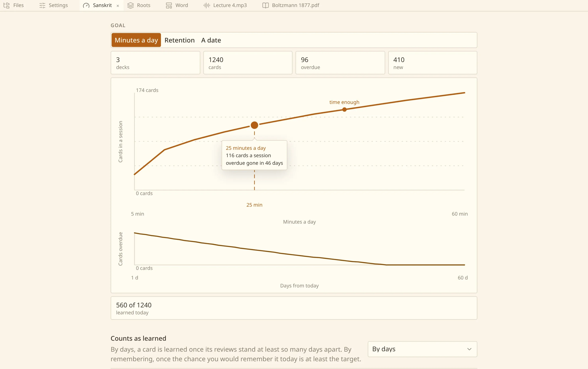This screenshot has height=369, width=588.
Task: Click the Settings sliders icon
Action: coord(42,5)
